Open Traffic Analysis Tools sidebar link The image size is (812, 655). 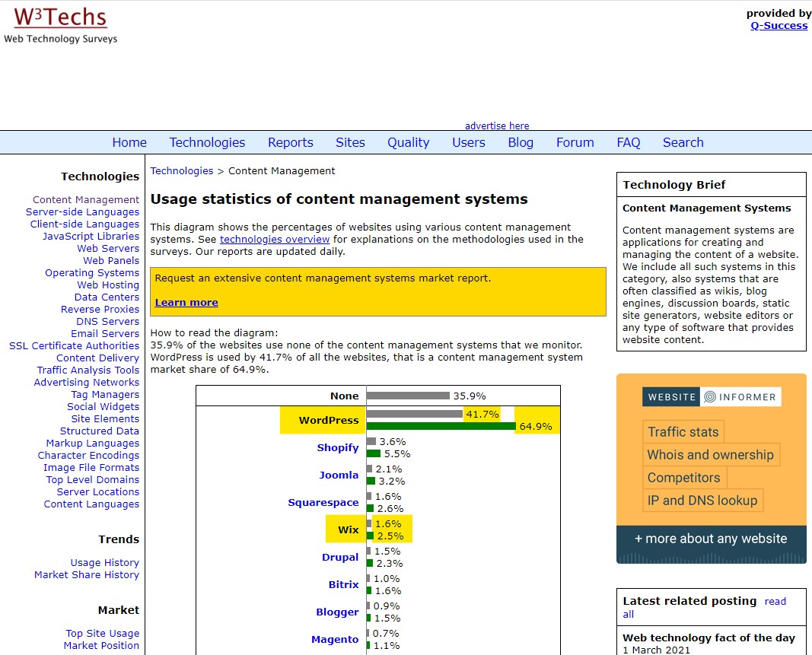[88, 370]
